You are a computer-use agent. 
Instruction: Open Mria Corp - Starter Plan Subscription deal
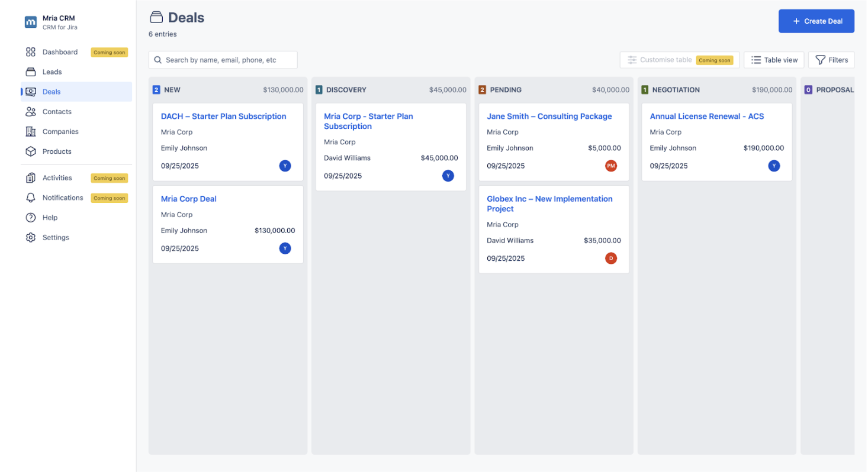click(368, 121)
